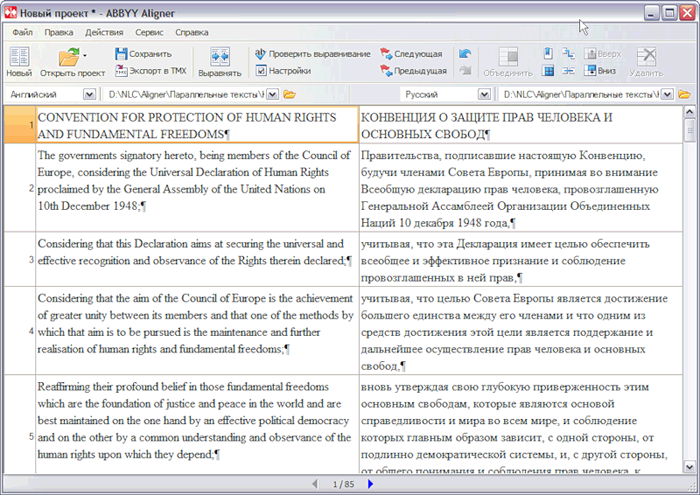This screenshot has width=700, height=495.
Task: Click the Открыть проект folder icon
Action: (68, 58)
